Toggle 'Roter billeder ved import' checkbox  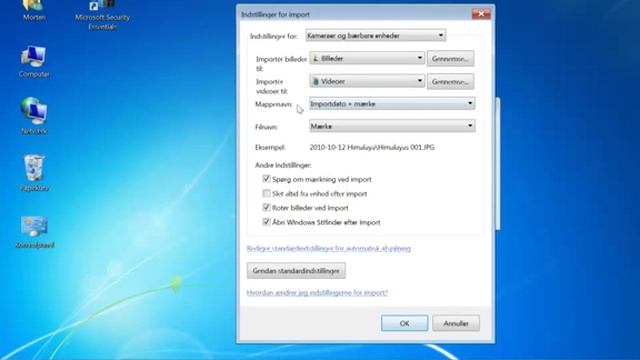point(267,207)
